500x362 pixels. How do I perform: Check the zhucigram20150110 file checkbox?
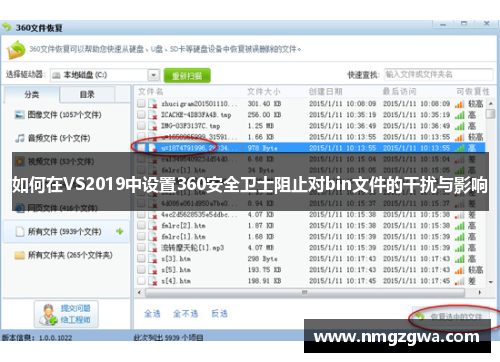pyautogui.click(x=141, y=103)
